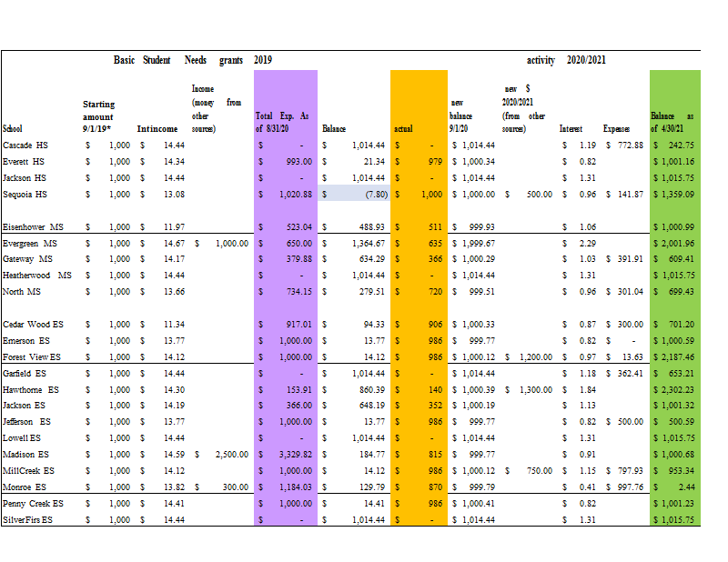The image size is (728, 562).
Task: Select the 242.75 ending balance
Action: coord(681,146)
